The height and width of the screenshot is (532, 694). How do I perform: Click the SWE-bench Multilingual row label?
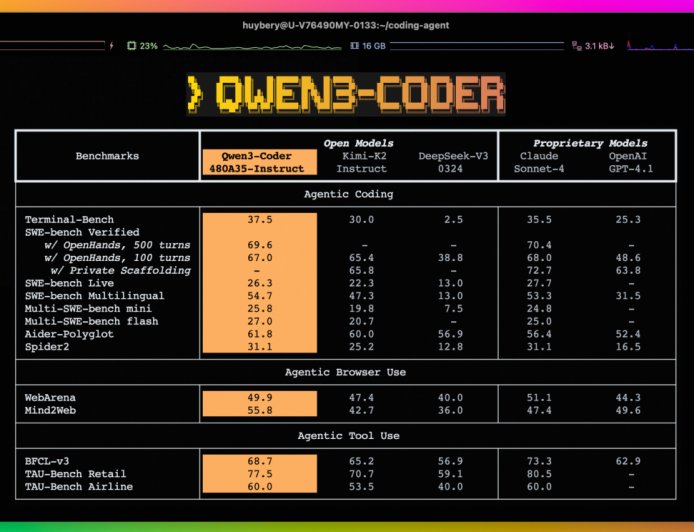pyautogui.click(x=95, y=296)
